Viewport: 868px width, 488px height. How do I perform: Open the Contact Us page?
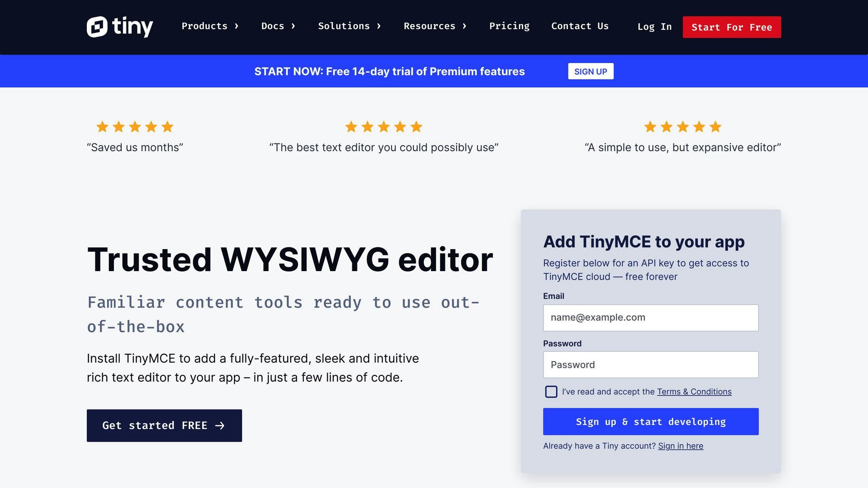[x=580, y=26]
